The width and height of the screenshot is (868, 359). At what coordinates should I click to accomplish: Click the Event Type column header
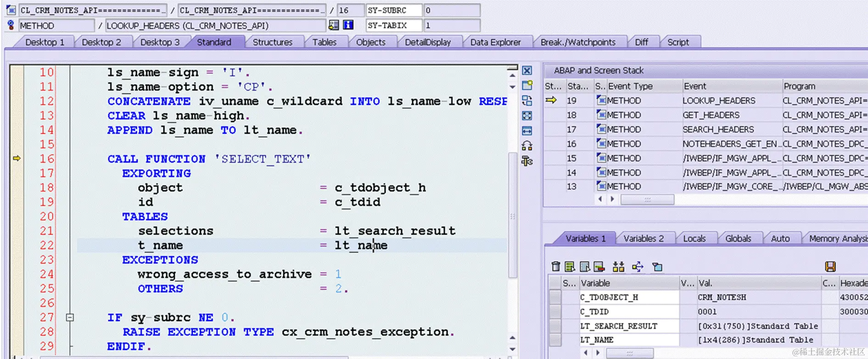[644, 86]
